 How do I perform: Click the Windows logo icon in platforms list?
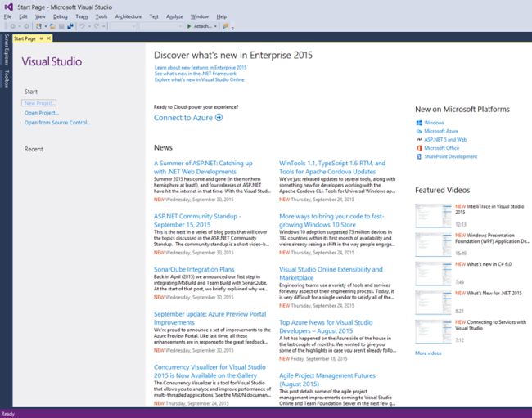click(x=419, y=123)
